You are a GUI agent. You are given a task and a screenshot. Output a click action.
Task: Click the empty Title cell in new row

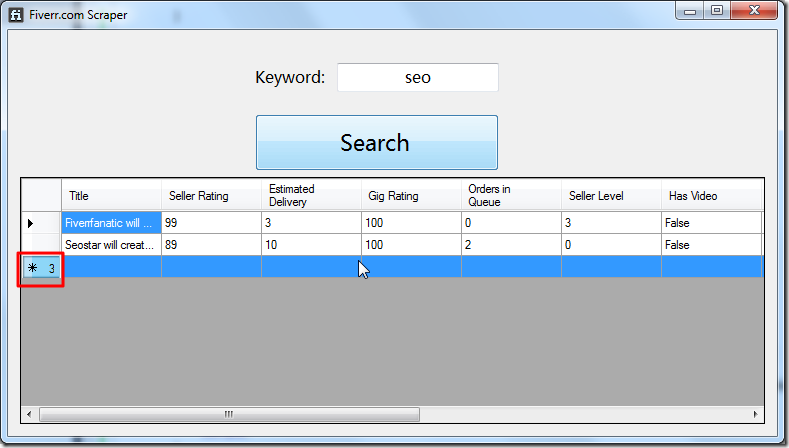(x=111, y=267)
